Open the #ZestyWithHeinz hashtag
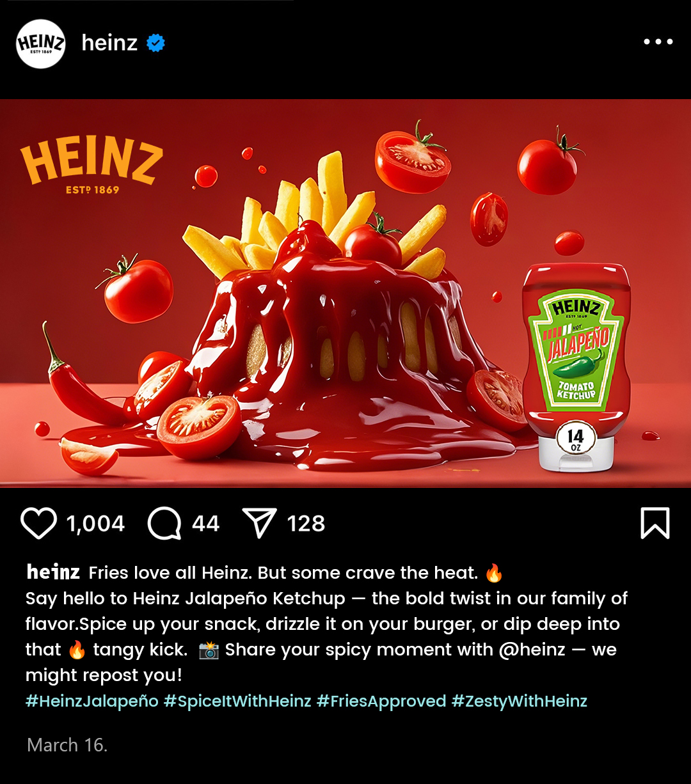The height and width of the screenshot is (784, 691). click(520, 701)
